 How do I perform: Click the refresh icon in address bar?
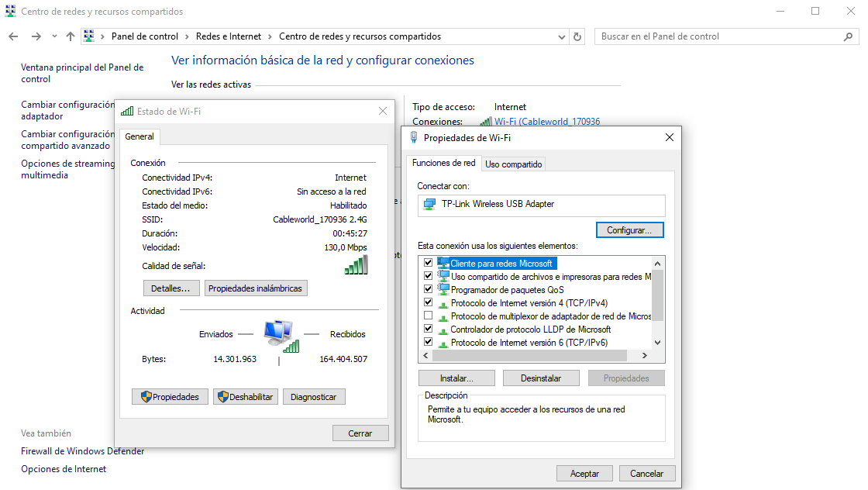(577, 36)
